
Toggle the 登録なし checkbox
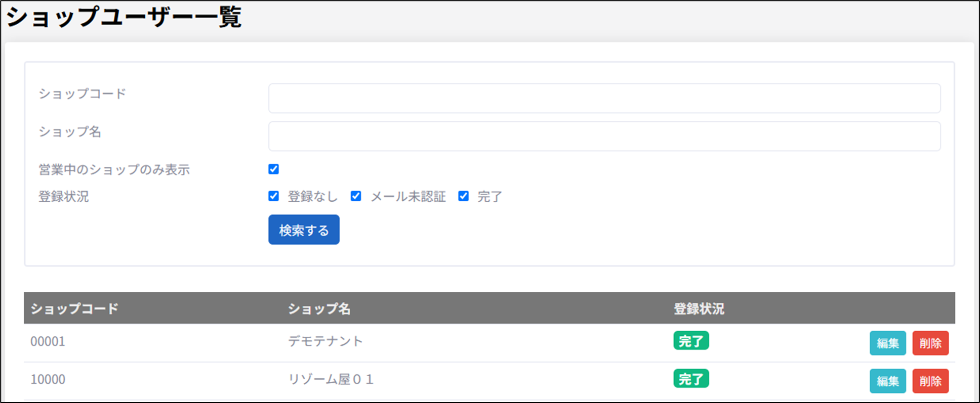tap(273, 196)
